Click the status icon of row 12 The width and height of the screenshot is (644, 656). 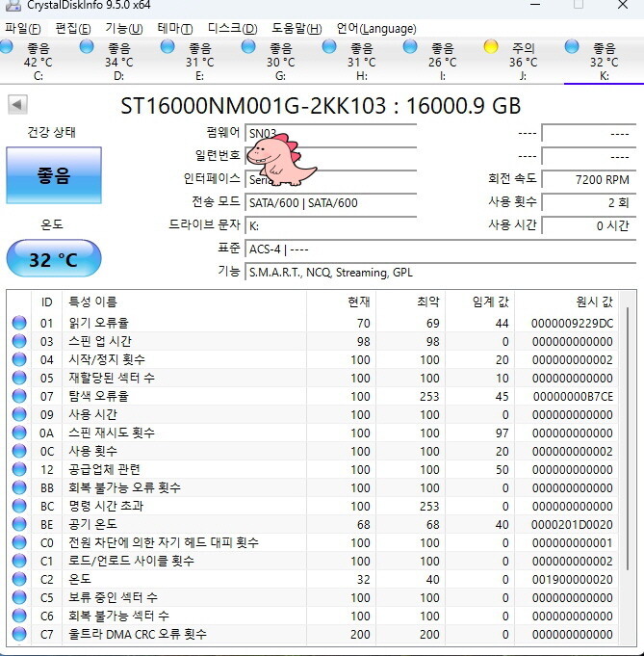click(x=19, y=469)
